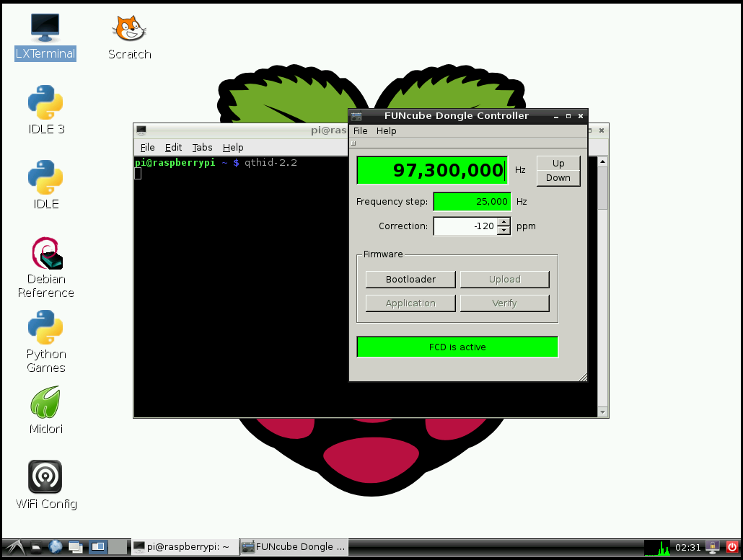Click the screen lock tray icon
Viewport: 743px width, 560px height.
pyautogui.click(x=712, y=547)
